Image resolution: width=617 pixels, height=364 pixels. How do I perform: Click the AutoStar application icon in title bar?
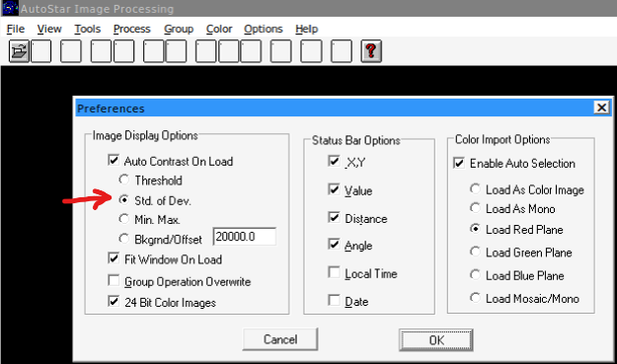[x=10, y=8]
